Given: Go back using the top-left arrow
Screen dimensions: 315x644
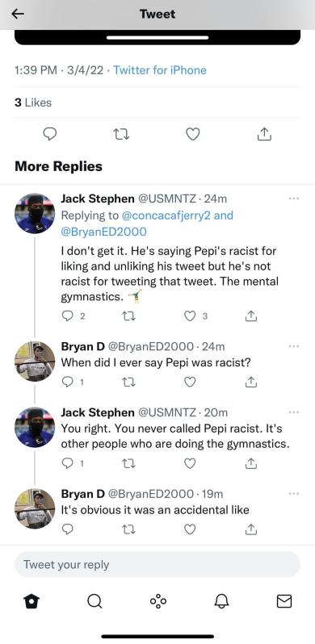Looking at the screenshot, I should tap(18, 14).
